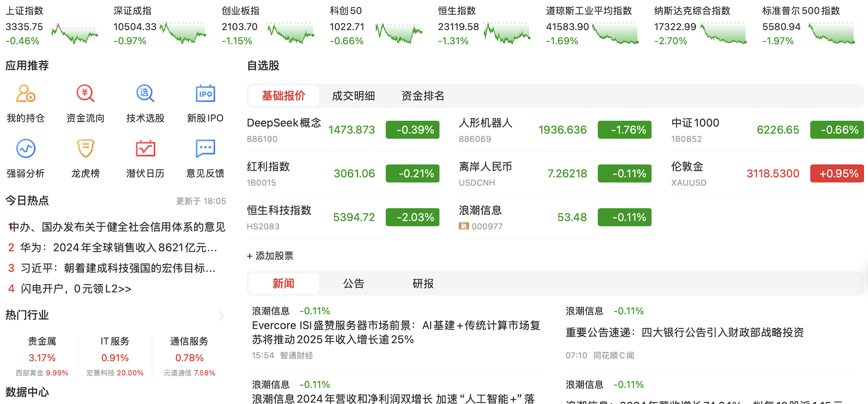This screenshot has height=404, width=868.
Task: Open the 上证指数 mini trend chart
Action: point(74,33)
